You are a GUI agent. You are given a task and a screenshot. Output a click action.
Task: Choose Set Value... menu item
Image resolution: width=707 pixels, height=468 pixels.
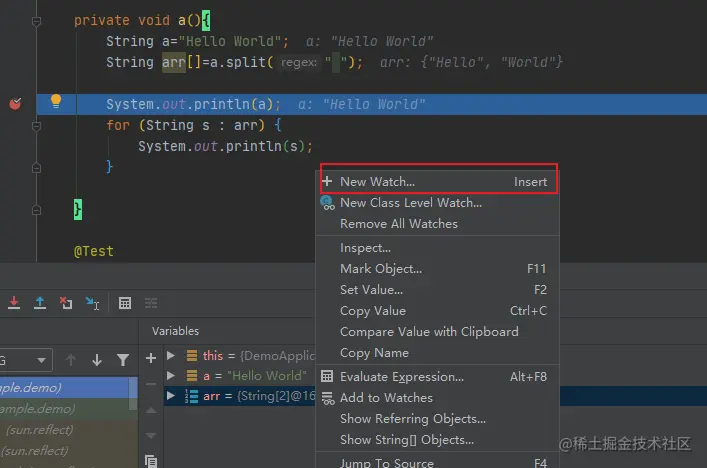click(438, 290)
